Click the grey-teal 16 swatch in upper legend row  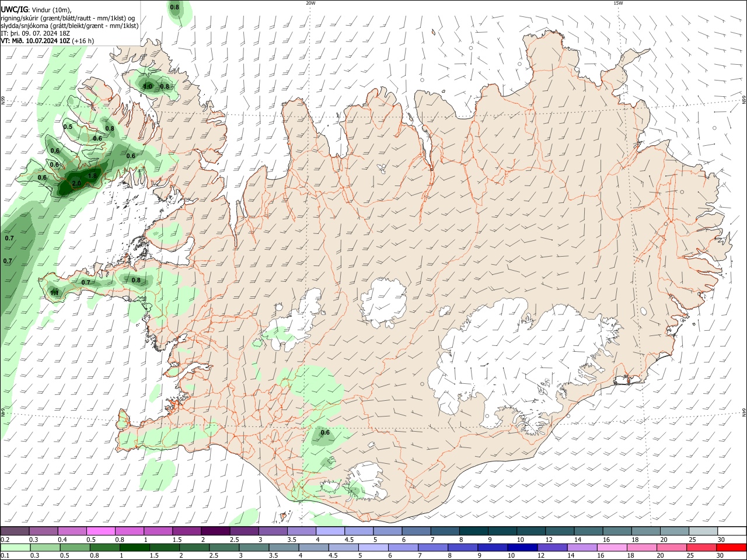pyautogui.click(x=617, y=531)
